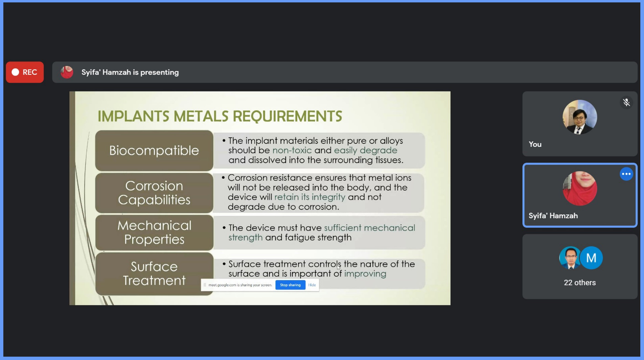Image resolution: width=644 pixels, height=360 pixels.
Task: Click "Syifa' Hamzah is presenting" banner text
Action: point(130,72)
